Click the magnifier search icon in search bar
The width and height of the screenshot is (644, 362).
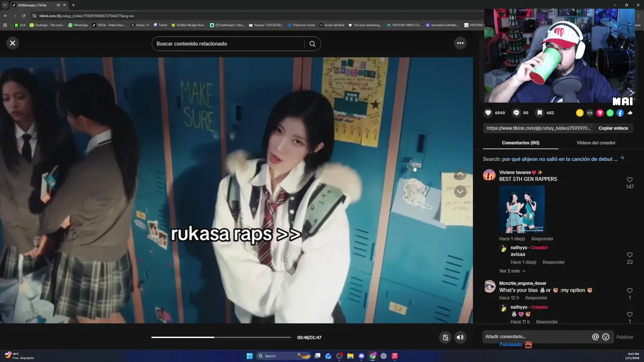312,44
